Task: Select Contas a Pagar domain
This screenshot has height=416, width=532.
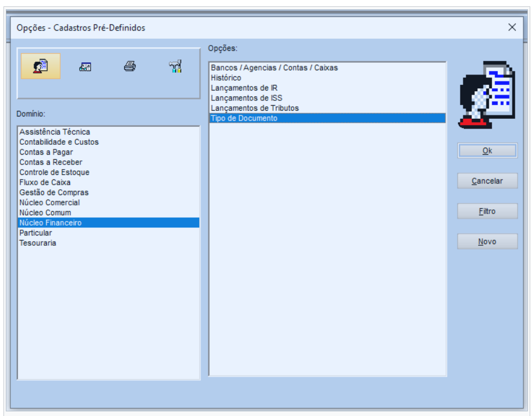Action: coord(108,152)
